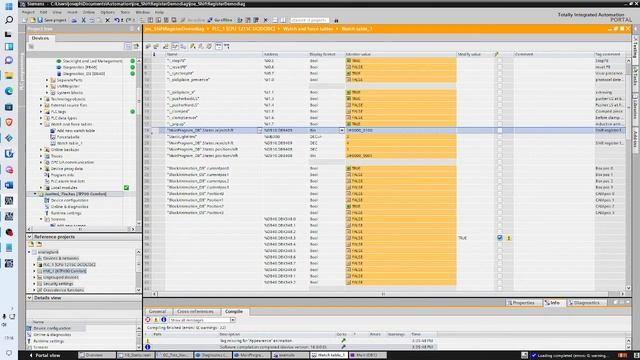Viewport: 640px width, 360px height.
Task: Collapse the Details view section
Action: click(29, 298)
